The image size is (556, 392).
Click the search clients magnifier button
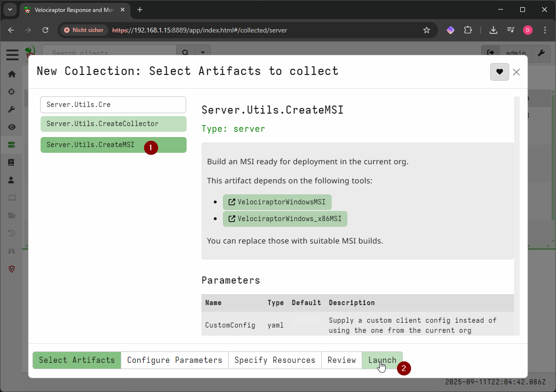[185, 53]
